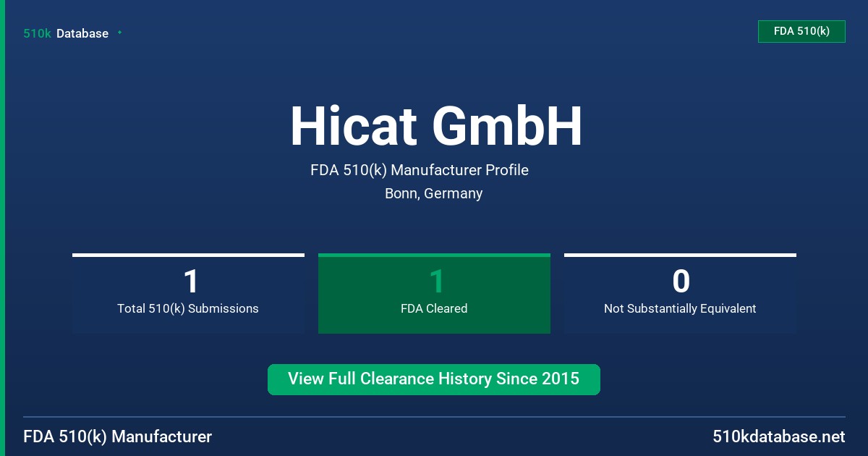This screenshot has height=456, width=868.
Task: Click the FDA 510(k) Manufacturer footer text
Action: coord(118,437)
